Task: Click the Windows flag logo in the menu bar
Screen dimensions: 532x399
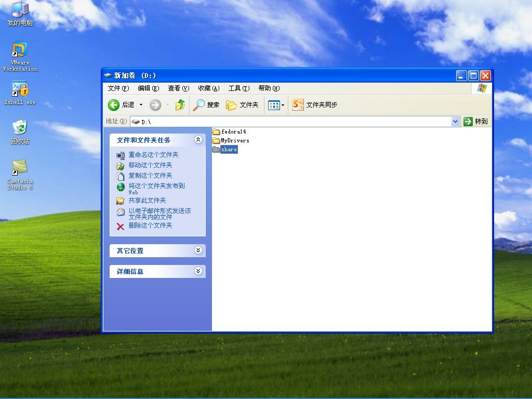Action: coord(482,88)
